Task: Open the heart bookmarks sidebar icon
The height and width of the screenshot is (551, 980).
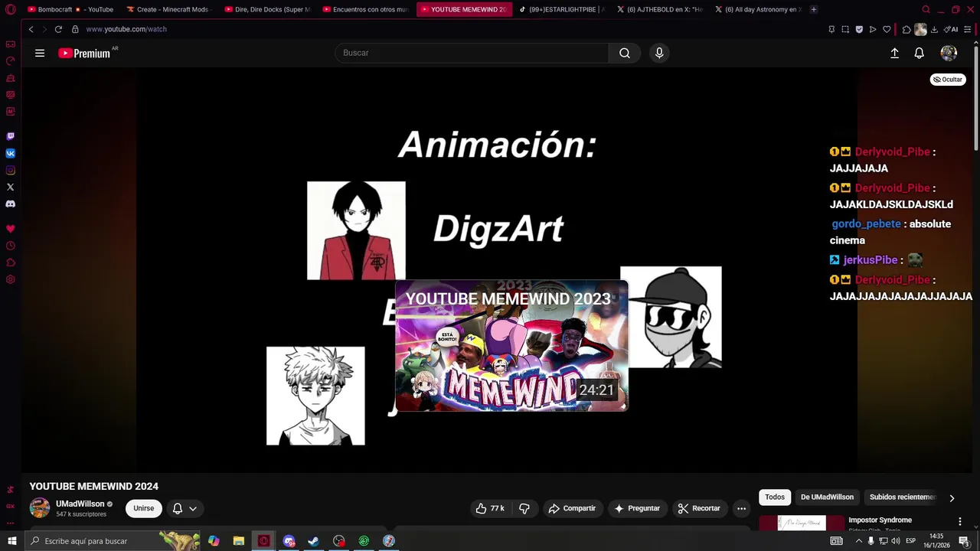Action: (10, 229)
